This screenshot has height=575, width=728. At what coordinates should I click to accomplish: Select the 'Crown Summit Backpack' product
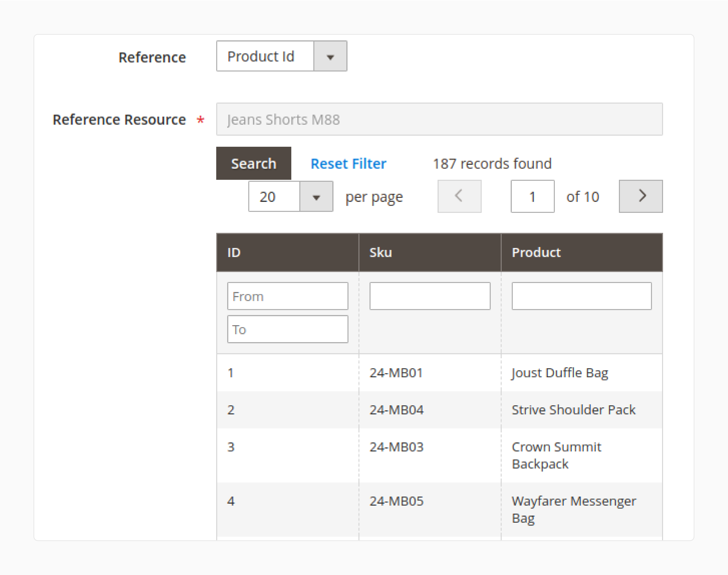click(x=556, y=455)
